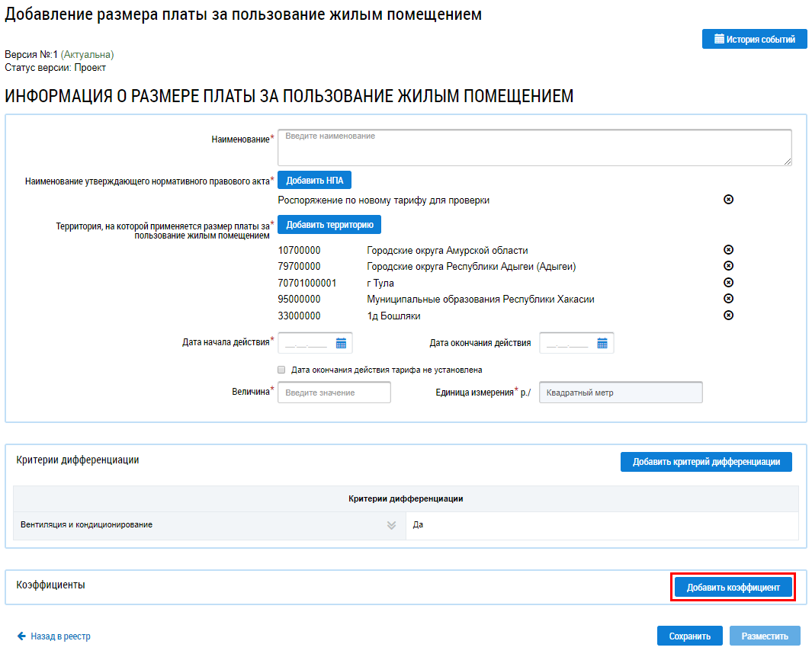The image size is (812, 657).
Task: Click 'Добавить критерий дифференциации'
Action: pos(706,462)
